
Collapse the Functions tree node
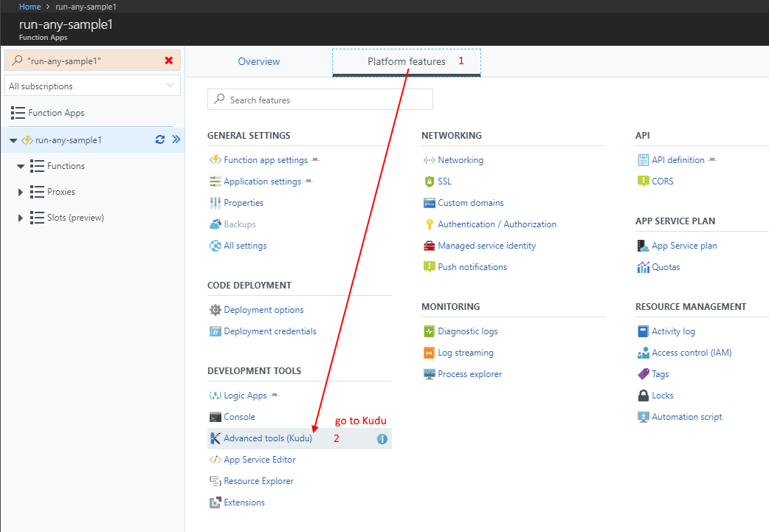(21, 166)
